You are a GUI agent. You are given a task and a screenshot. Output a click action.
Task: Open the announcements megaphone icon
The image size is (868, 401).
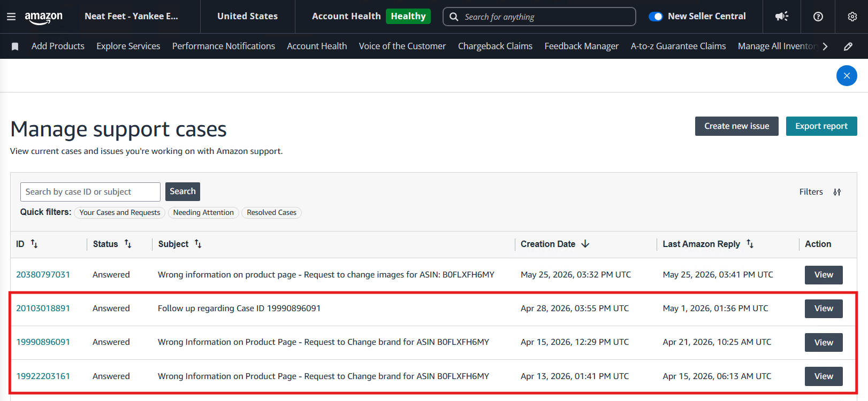pyautogui.click(x=782, y=17)
